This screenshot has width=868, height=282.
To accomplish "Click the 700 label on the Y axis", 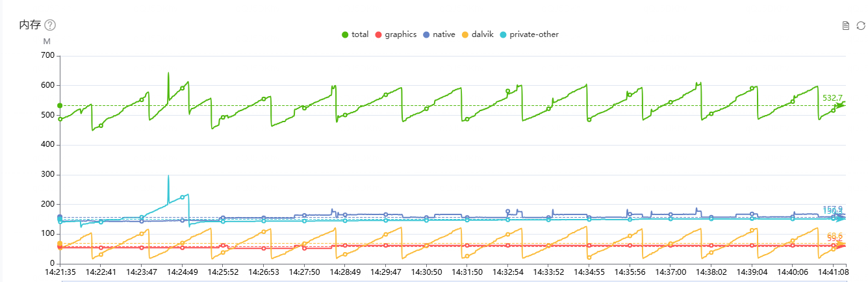I will click(47, 56).
